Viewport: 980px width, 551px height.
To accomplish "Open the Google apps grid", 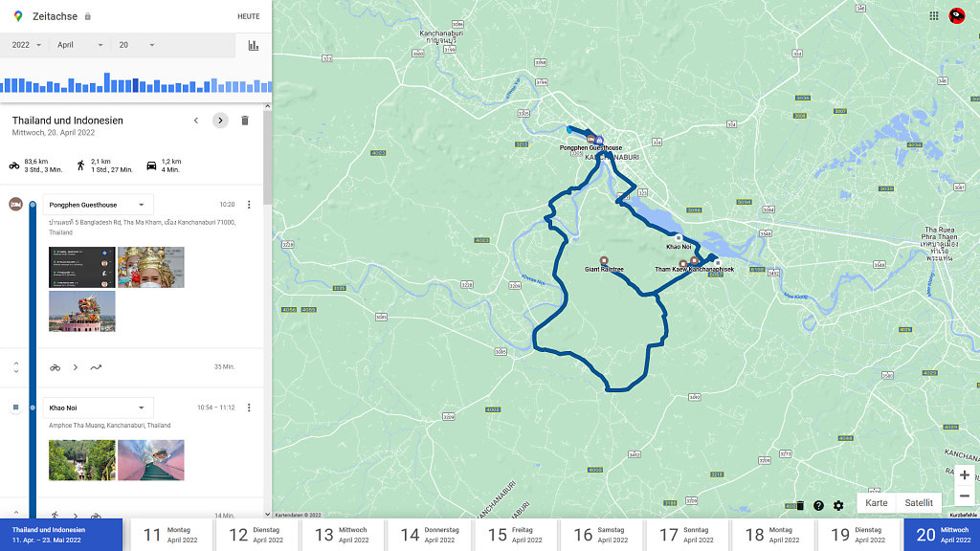I will 934,15.
